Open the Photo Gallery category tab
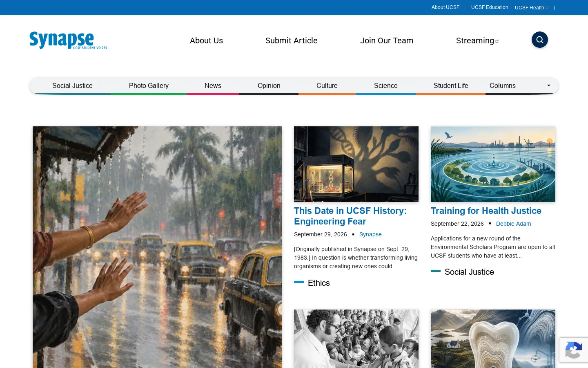This screenshot has height=368, width=588. coord(149,85)
